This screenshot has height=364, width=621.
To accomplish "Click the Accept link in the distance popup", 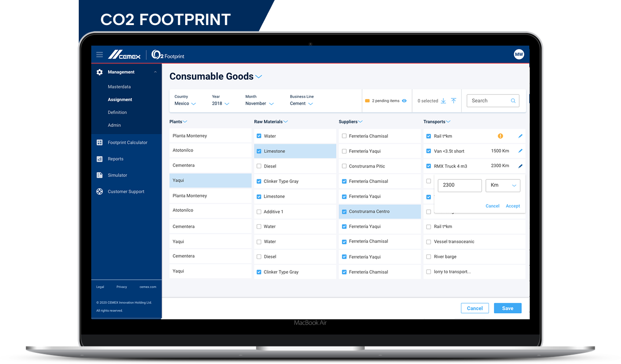I will [513, 206].
